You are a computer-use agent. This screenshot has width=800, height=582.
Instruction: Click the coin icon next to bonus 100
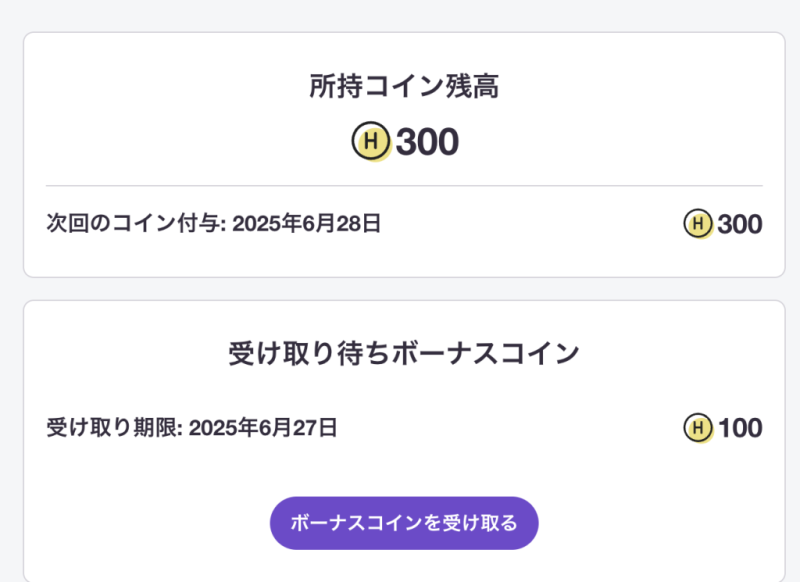click(x=698, y=429)
